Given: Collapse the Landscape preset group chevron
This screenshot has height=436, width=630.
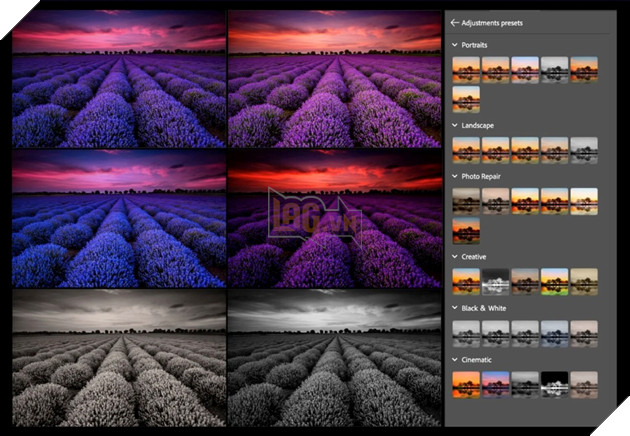Looking at the screenshot, I should coord(454,125).
